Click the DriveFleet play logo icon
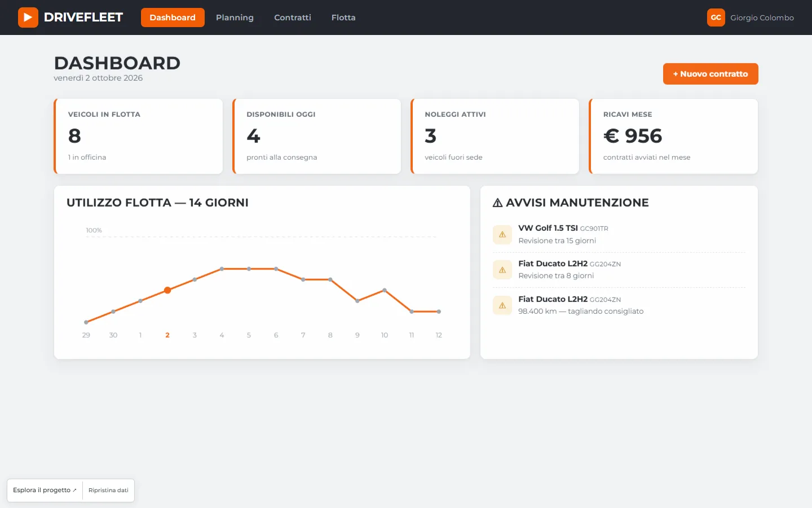Image resolution: width=812 pixels, height=508 pixels. tap(28, 17)
